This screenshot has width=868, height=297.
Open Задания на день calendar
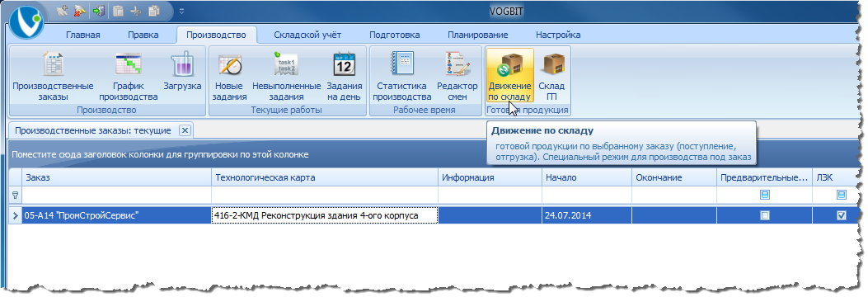pos(345,76)
